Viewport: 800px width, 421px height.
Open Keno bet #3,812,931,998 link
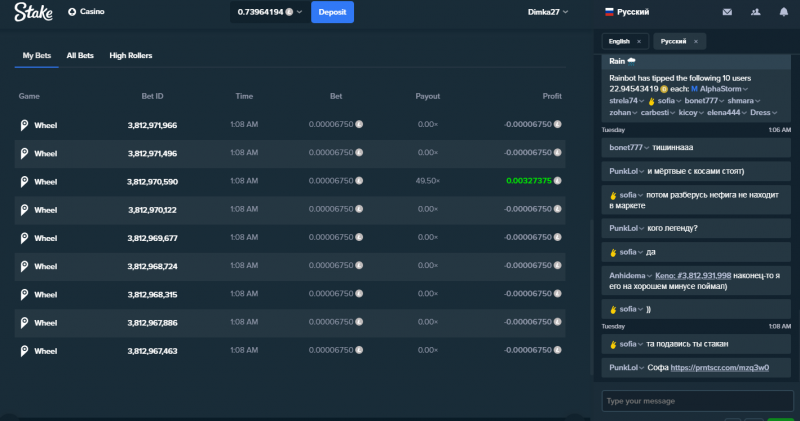point(693,276)
